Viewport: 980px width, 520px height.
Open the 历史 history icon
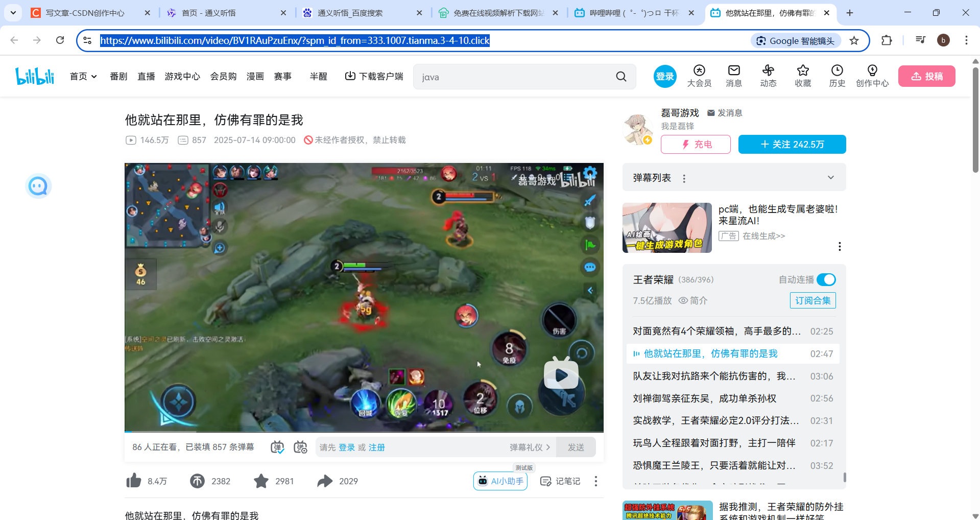click(837, 76)
